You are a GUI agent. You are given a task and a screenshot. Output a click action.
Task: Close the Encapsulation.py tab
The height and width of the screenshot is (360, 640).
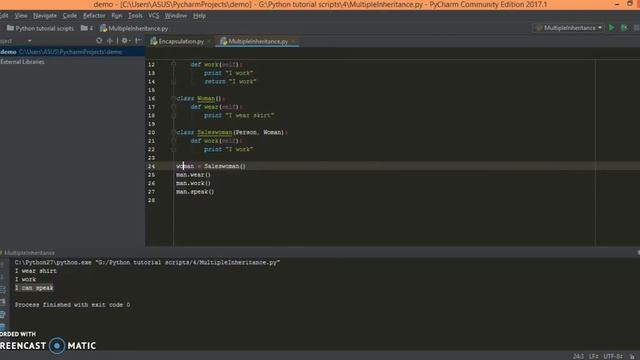tap(209, 41)
